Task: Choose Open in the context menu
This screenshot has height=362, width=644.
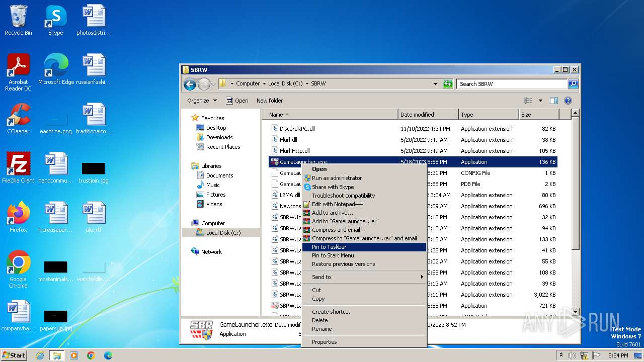Action: pos(364,169)
